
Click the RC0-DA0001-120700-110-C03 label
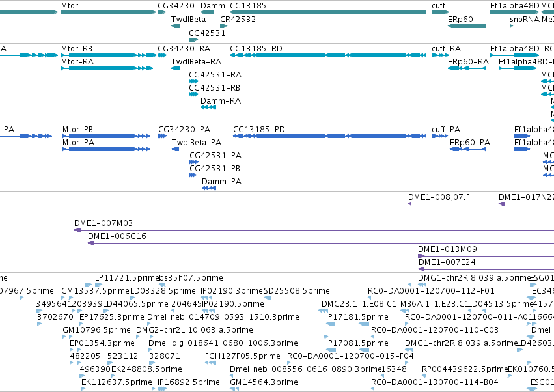point(435,330)
